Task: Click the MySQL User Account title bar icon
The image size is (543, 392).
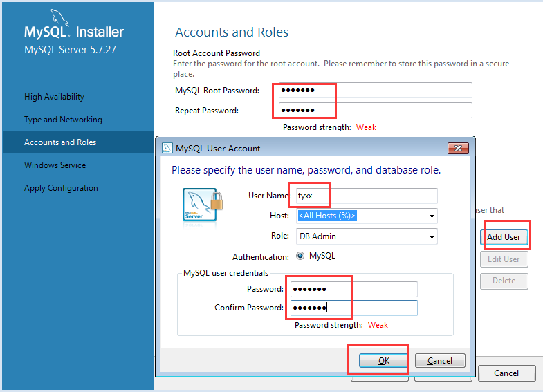Action: 167,148
